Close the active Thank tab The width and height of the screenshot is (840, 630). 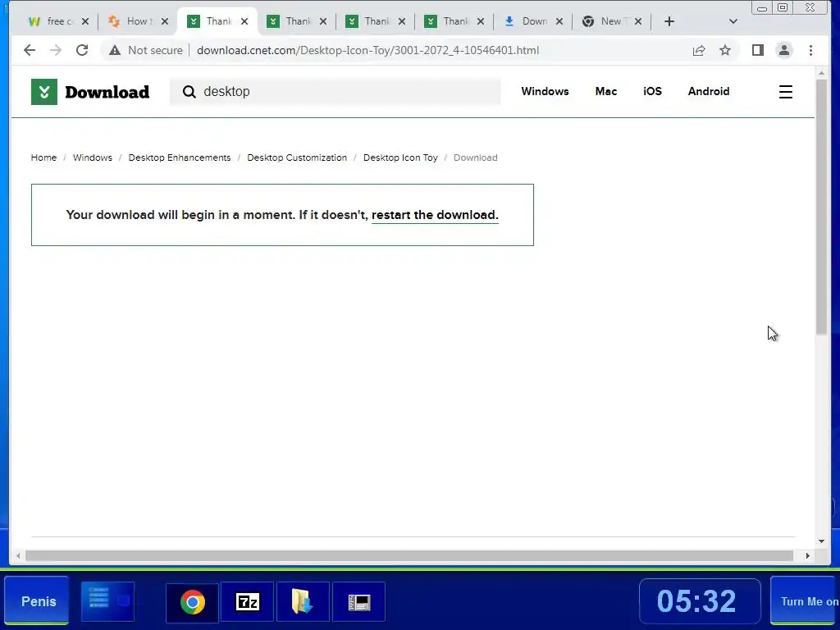[x=244, y=21]
